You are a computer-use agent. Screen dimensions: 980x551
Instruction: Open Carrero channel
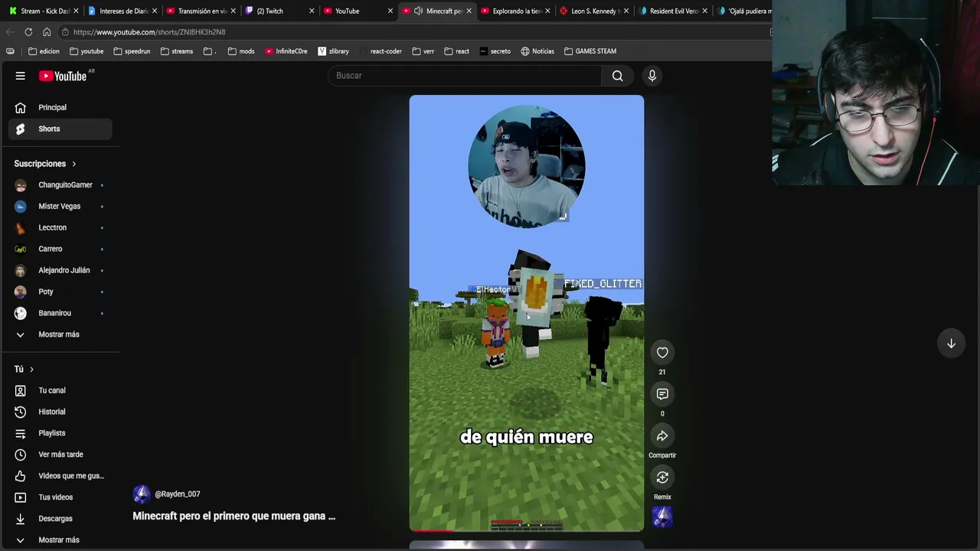[x=60, y=249]
